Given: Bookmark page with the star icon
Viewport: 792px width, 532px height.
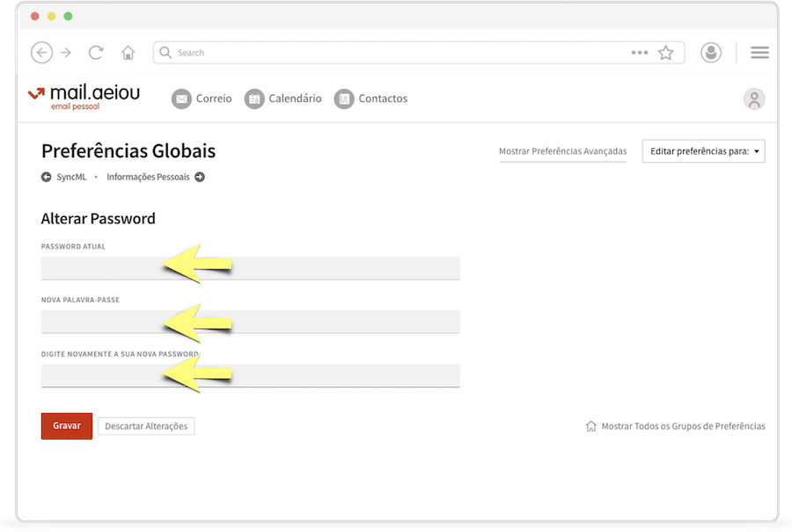Looking at the screenshot, I should [666, 53].
